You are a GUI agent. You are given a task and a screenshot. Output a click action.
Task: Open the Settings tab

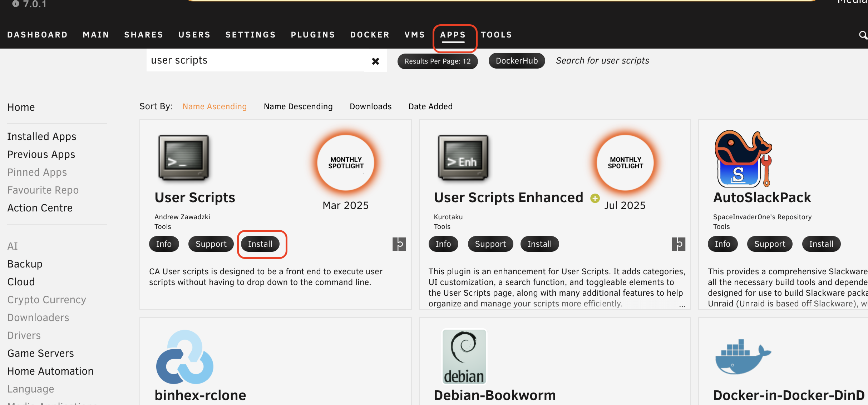pos(251,35)
